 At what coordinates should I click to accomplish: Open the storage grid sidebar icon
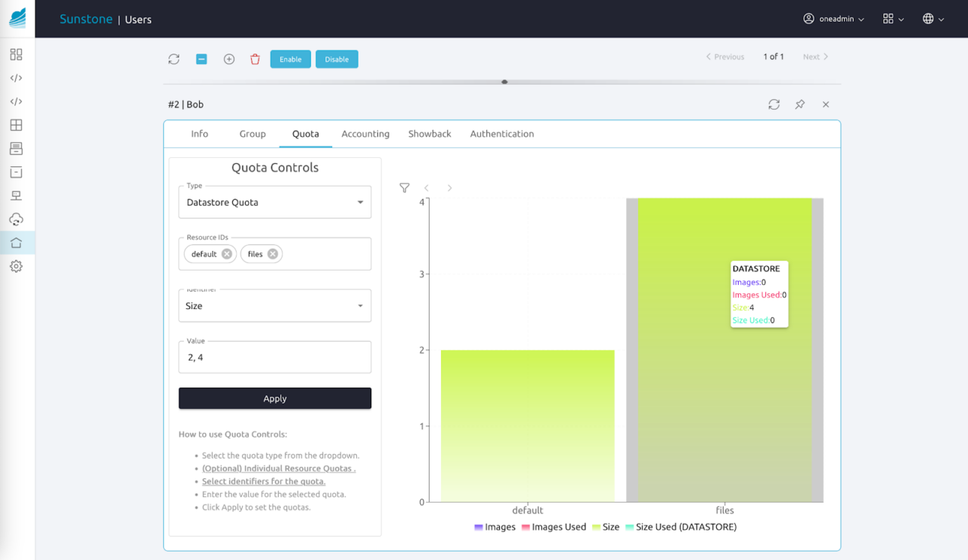tap(15, 124)
